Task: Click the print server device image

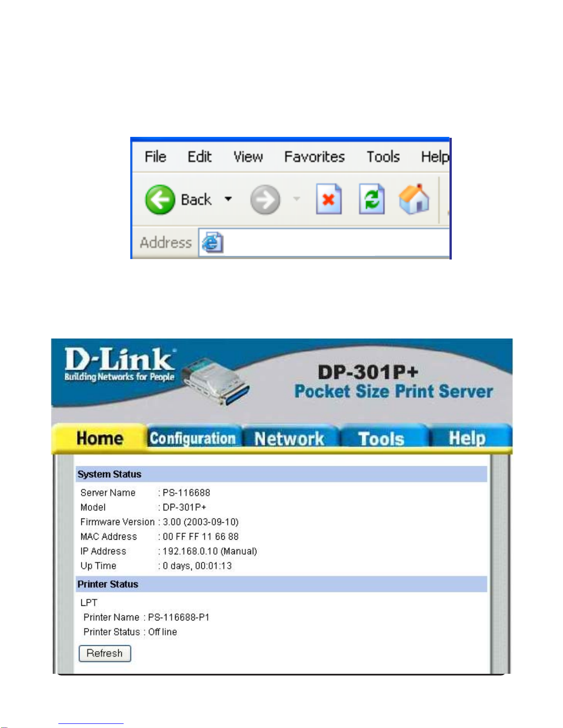Action: 216,382
